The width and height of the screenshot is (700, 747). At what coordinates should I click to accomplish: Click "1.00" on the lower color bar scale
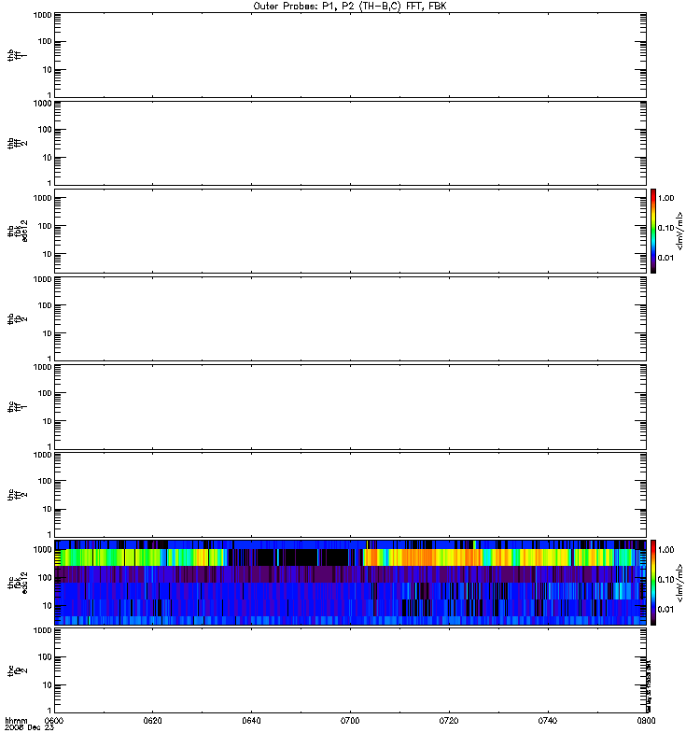pyautogui.click(x=665, y=550)
